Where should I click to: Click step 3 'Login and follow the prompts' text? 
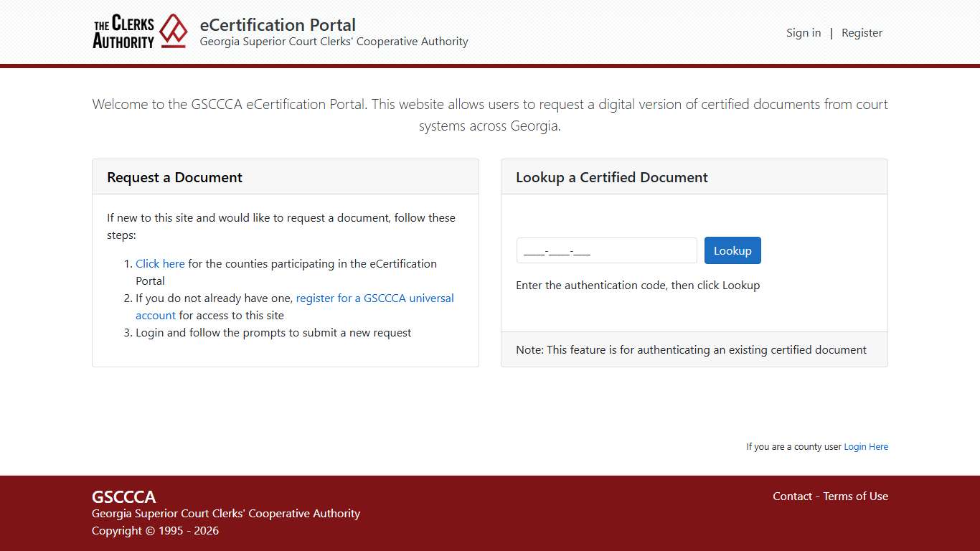coord(273,332)
